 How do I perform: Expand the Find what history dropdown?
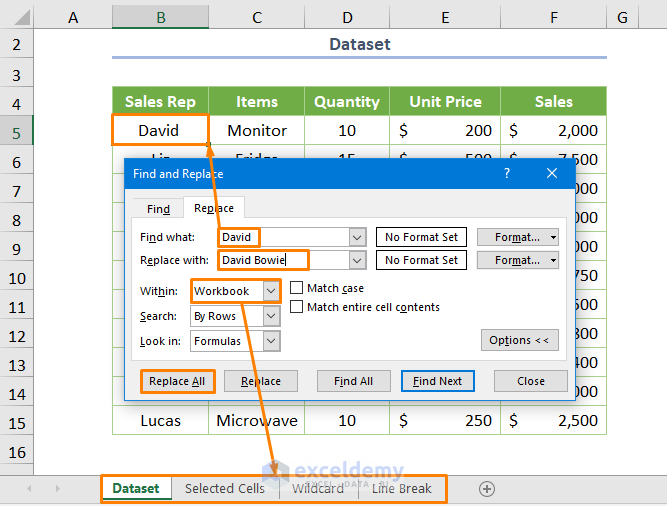(x=358, y=237)
